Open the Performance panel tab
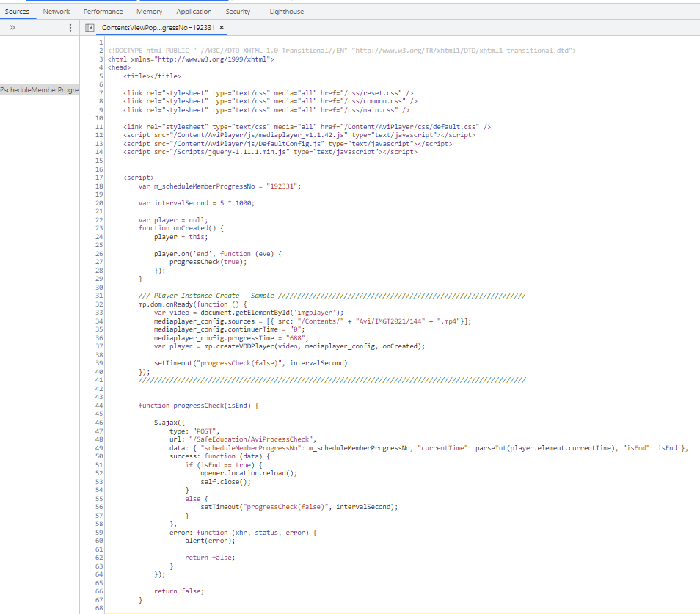 tap(103, 12)
